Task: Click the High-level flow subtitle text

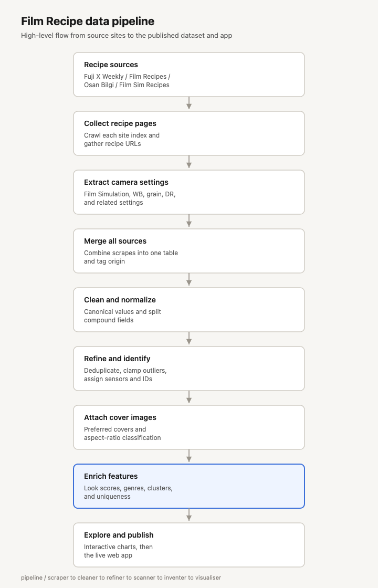Action: [x=127, y=36]
